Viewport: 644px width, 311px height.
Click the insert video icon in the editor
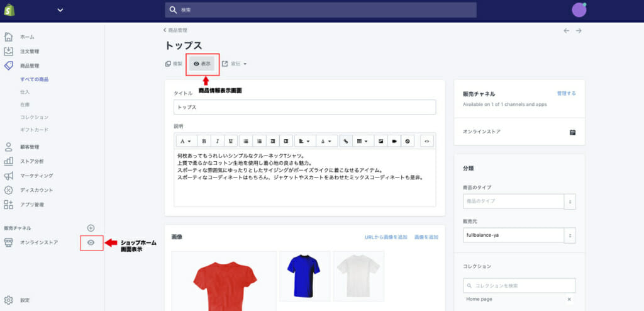[394, 141]
